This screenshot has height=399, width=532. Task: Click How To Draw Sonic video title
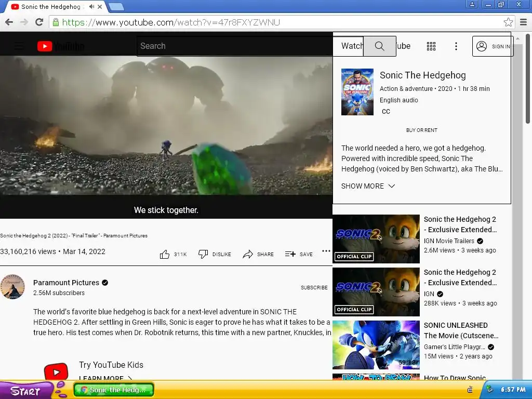click(x=455, y=378)
